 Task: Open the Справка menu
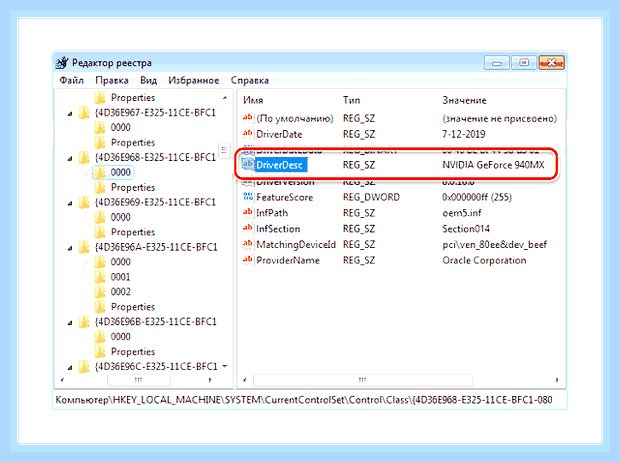click(x=250, y=80)
